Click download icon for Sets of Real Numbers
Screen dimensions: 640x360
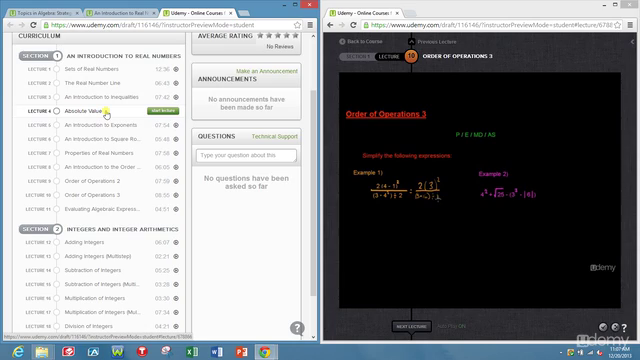(x=176, y=69)
